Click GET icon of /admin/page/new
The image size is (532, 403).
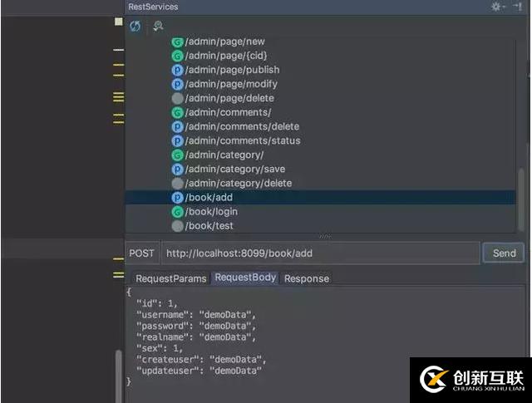pos(177,42)
